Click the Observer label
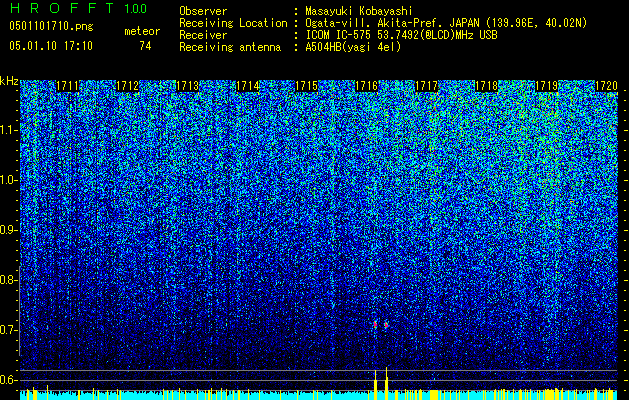 [203, 11]
